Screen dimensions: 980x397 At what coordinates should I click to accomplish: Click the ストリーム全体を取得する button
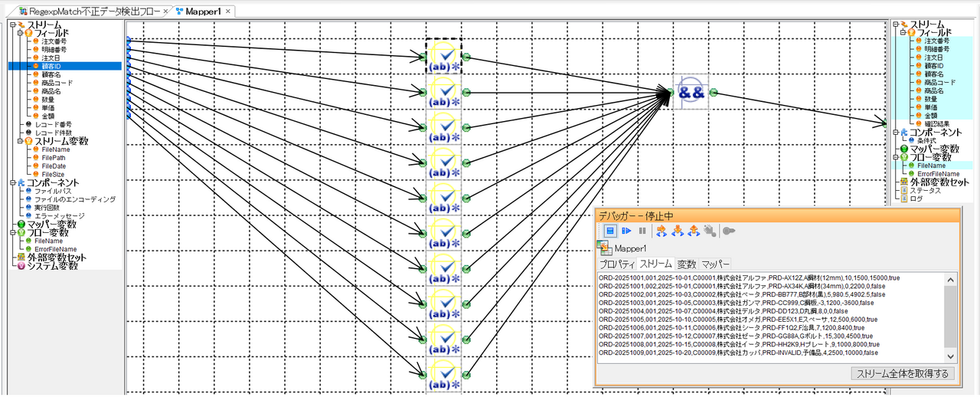pyautogui.click(x=903, y=373)
